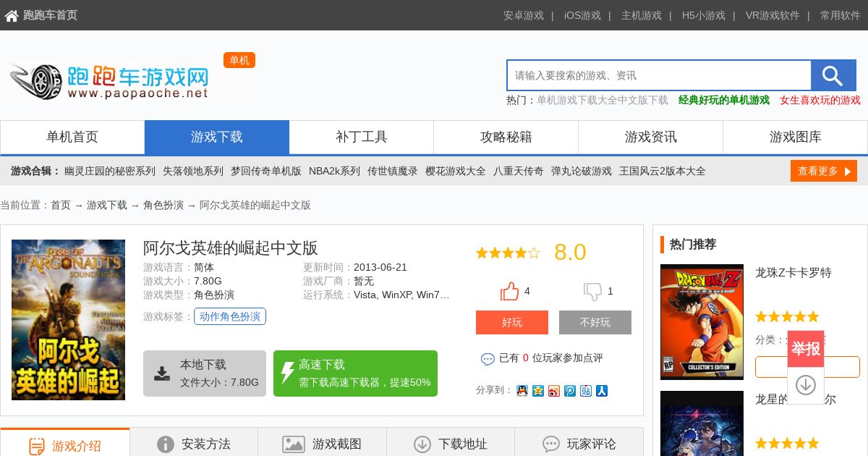The image size is (868, 456).
Task: Click green link 经典好玩的单机游戏
Action: click(724, 100)
